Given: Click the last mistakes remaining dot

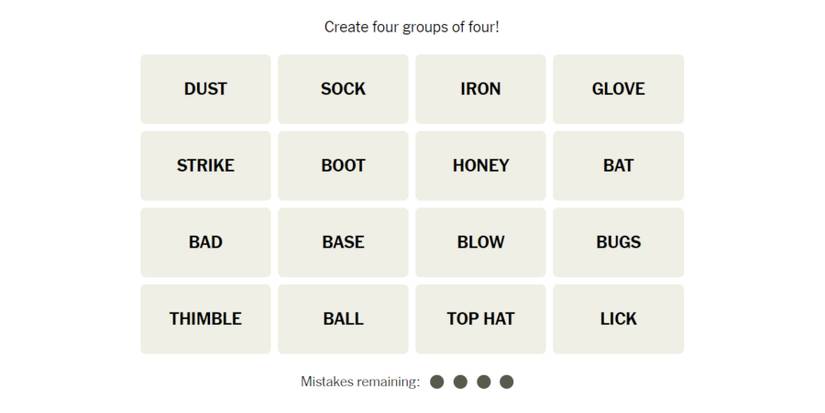Looking at the screenshot, I should click(x=507, y=382).
